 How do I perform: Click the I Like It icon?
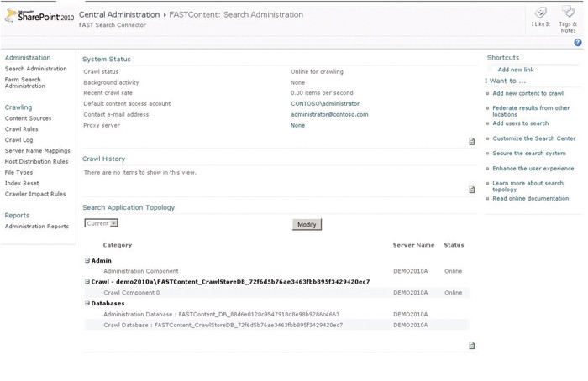(540, 13)
